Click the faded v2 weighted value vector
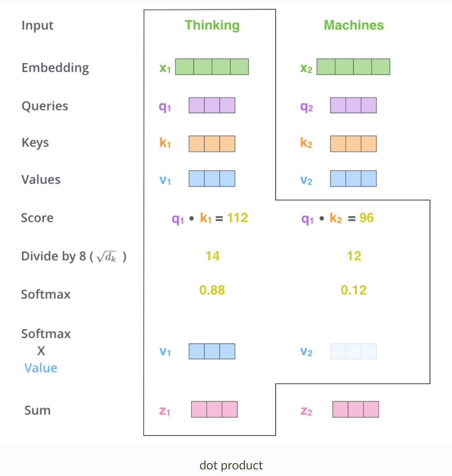The image size is (452, 476). pyautogui.click(x=353, y=351)
